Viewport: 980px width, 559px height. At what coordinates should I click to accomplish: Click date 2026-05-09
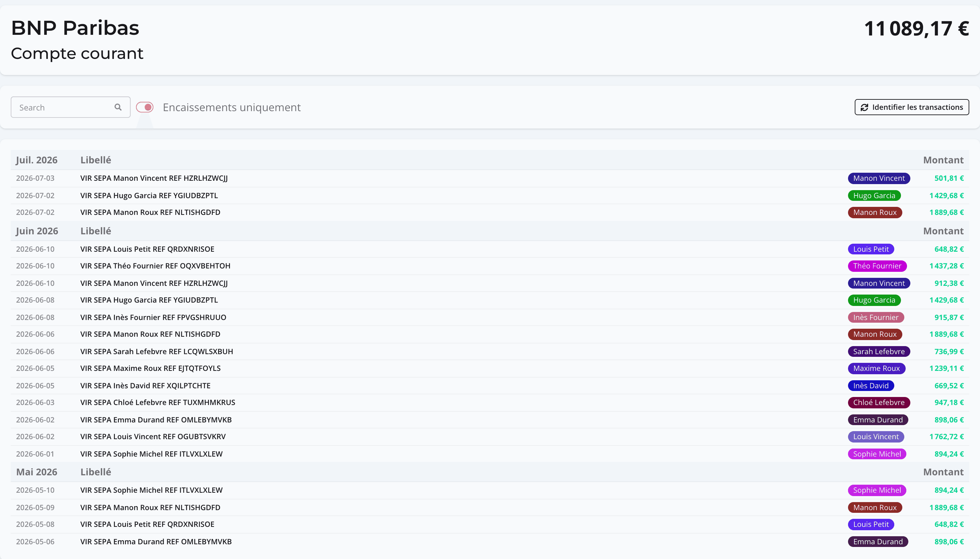pos(36,507)
